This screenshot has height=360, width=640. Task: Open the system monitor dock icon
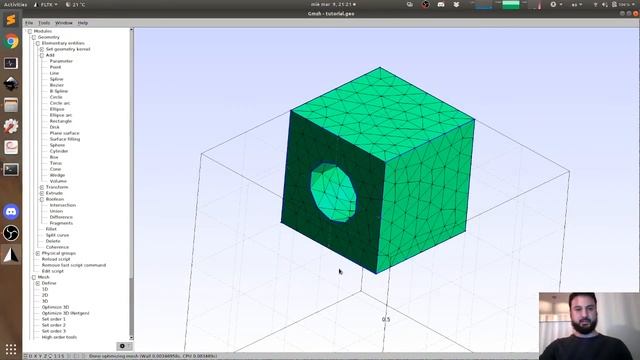click(11, 63)
